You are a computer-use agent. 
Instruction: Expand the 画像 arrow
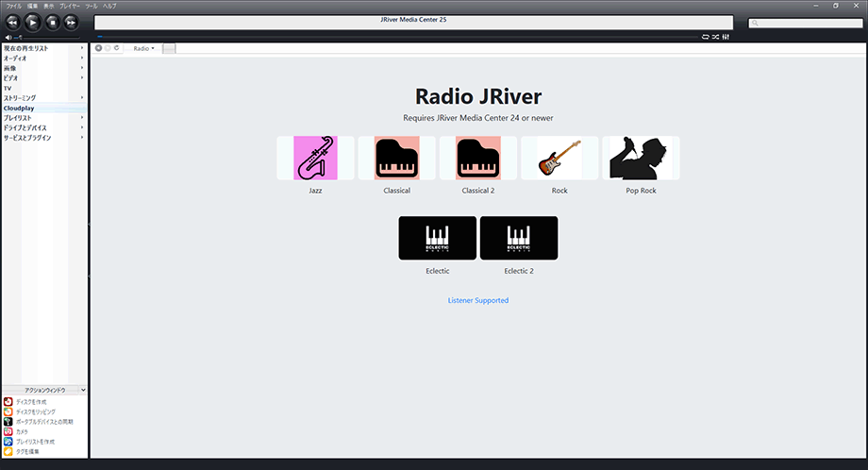click(82, 68)
